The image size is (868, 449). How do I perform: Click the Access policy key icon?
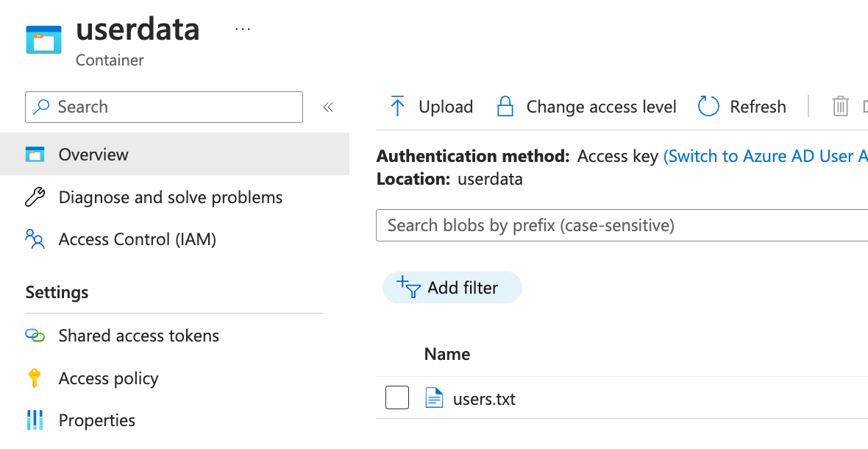(35, 378)
